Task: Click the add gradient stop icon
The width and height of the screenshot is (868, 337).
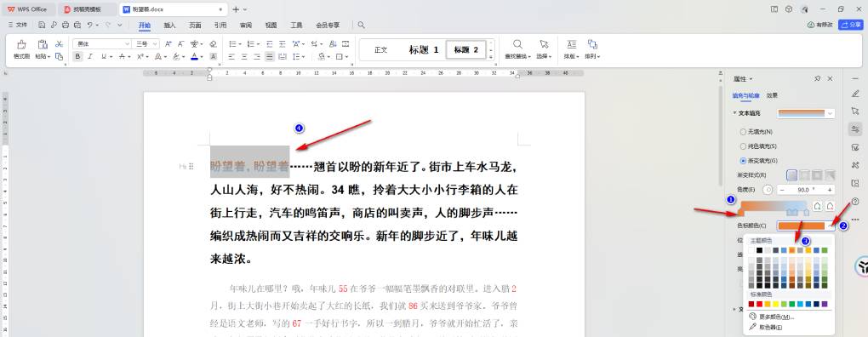Action: [x=818, y=206]
